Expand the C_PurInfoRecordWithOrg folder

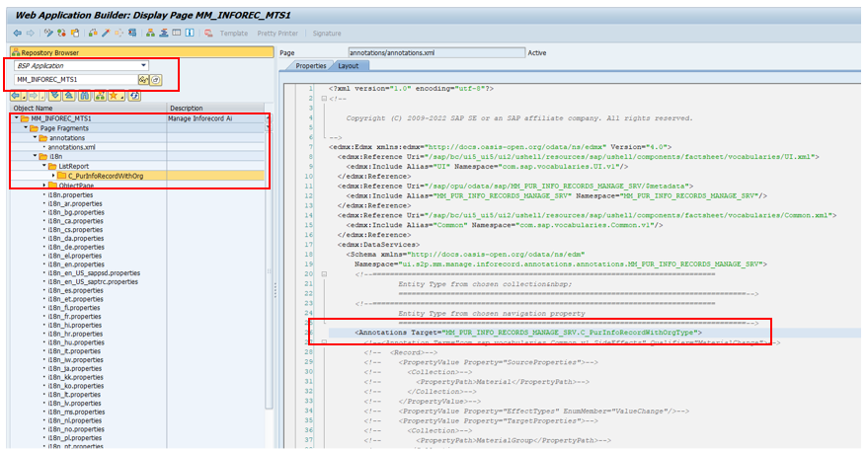pyautogui.click(x=53, y=176)
